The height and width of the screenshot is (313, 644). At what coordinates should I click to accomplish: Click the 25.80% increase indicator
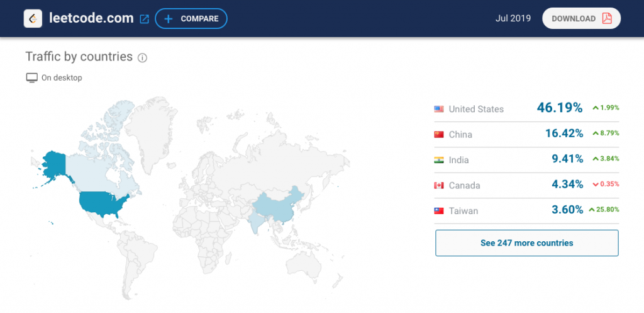(604, 210)
